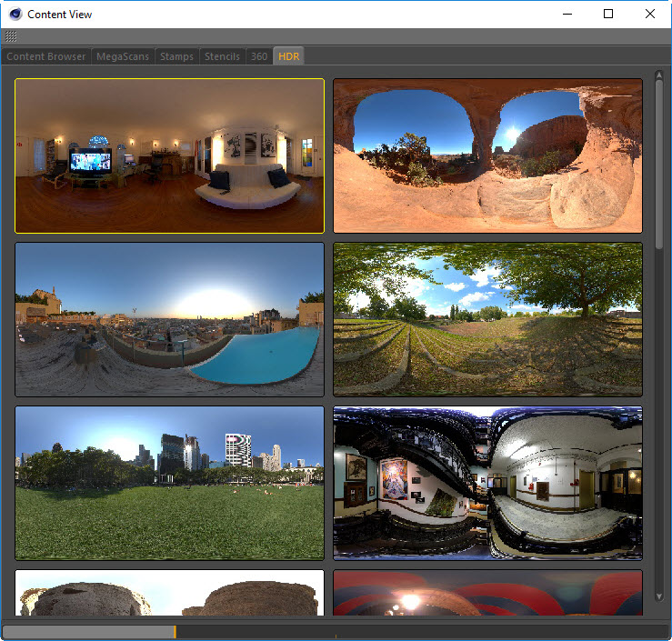Select the stone ruins HDR thumbnail
Screen dimensions: 672x641
[x=170, y=593]
